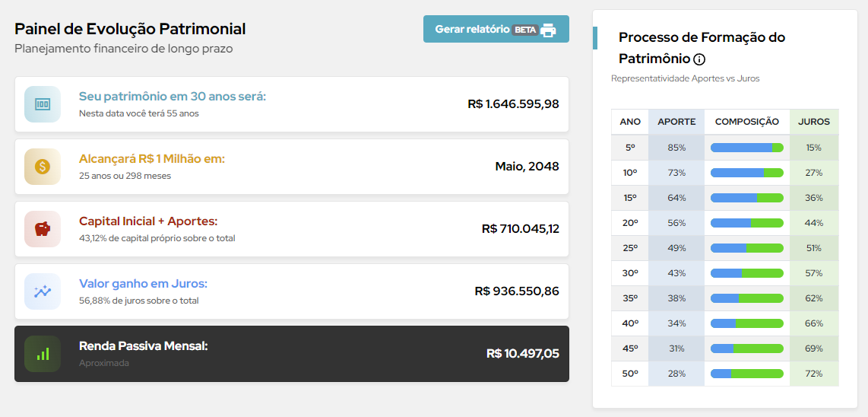Click the red piggy bank icon
The height and width of the screenshot is (417, 868).
pyautogui.click(x=43, y=229)
